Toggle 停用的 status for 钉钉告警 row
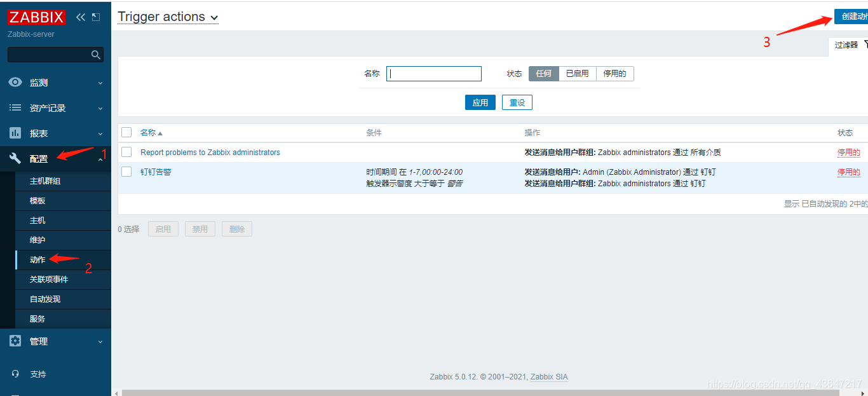 coord(849,172)
